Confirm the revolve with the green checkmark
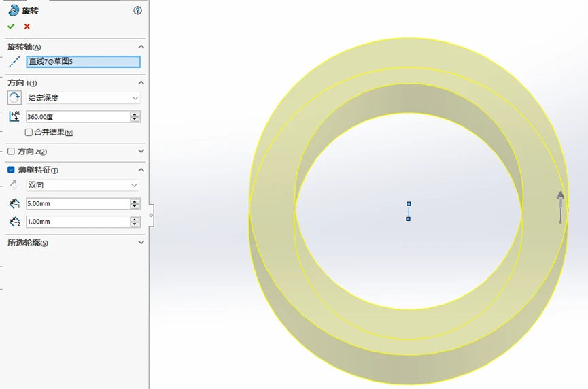 (11, 27)
